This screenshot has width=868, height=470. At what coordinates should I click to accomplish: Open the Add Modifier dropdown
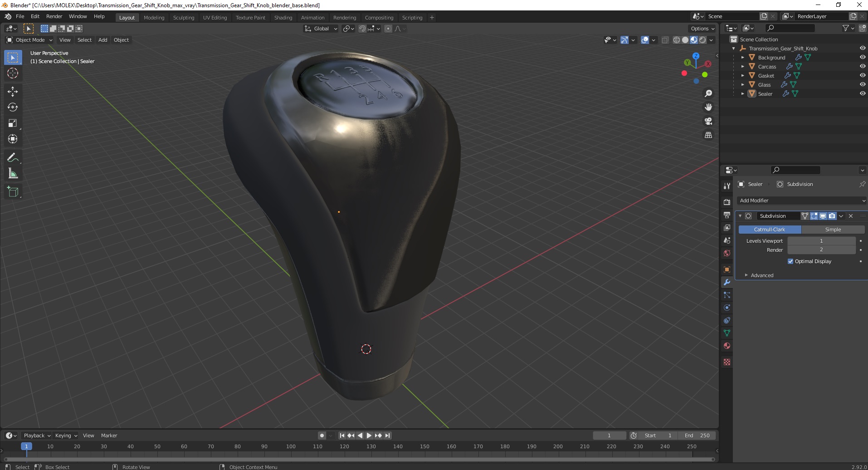pos(801,201)
